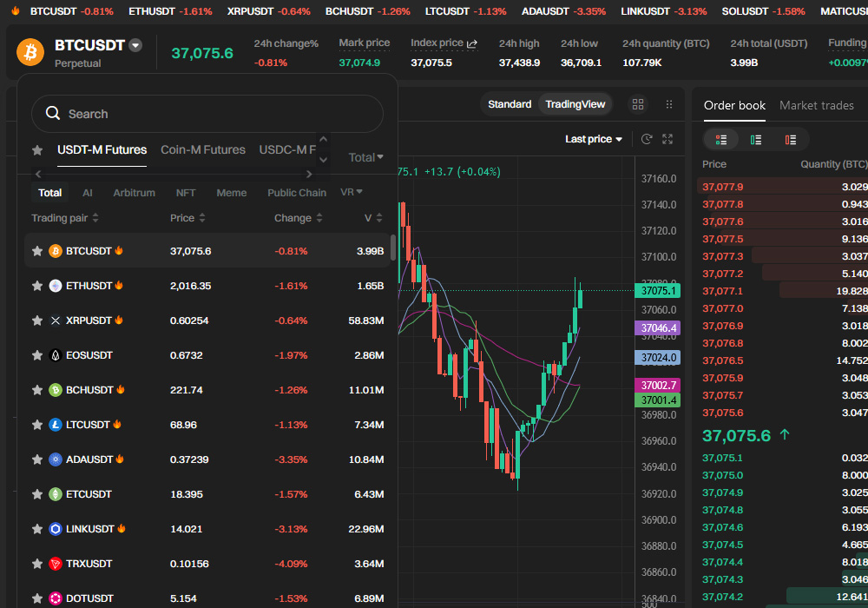
Task: Select the NFT category filter
Action: point(186,193)
